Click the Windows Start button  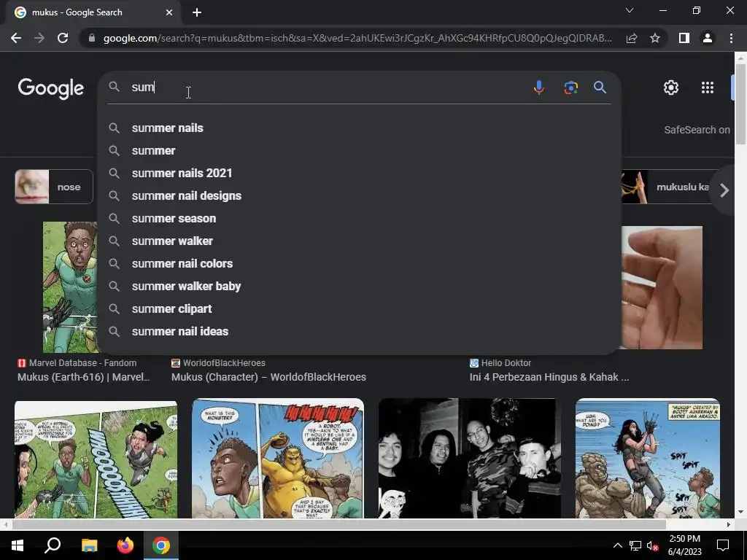[x=18, y=545]
